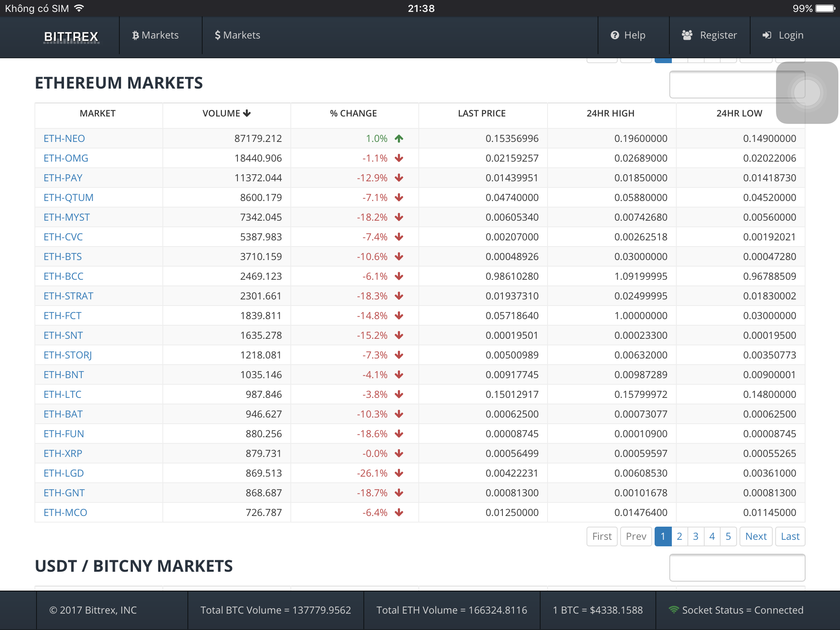Image resolution: width=840 pixels, height=630 pixels.
Task: Open the ETH-BNT market
Action: [64, 375]
